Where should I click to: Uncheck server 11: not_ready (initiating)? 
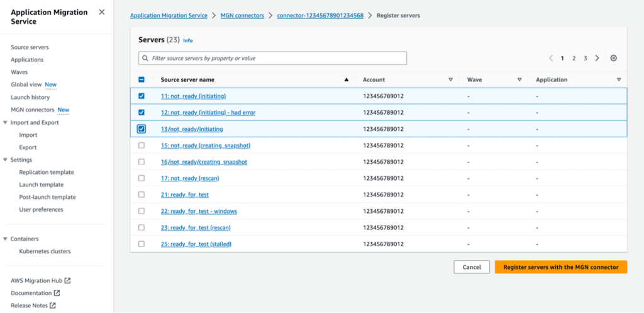[142, 96]
